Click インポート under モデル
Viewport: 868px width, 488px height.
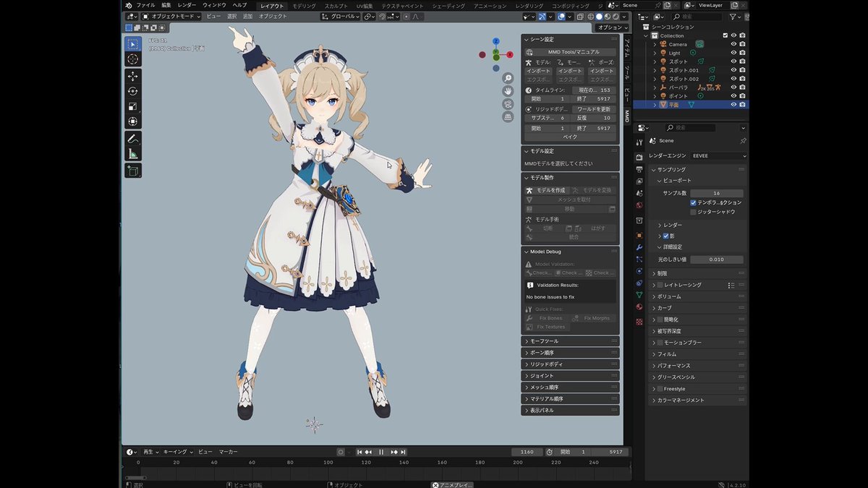[x=538, y=71]
